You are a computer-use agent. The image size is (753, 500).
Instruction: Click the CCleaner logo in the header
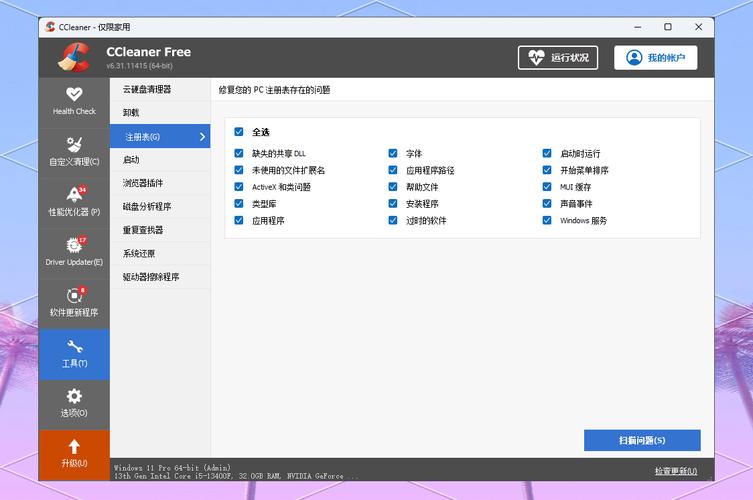coord(74,58)
